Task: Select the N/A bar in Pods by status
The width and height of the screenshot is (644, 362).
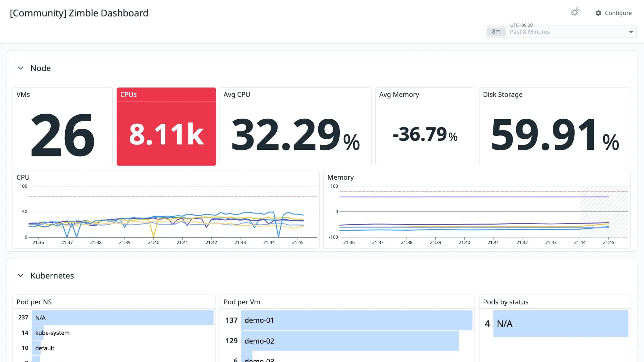Action: (561, 323)
